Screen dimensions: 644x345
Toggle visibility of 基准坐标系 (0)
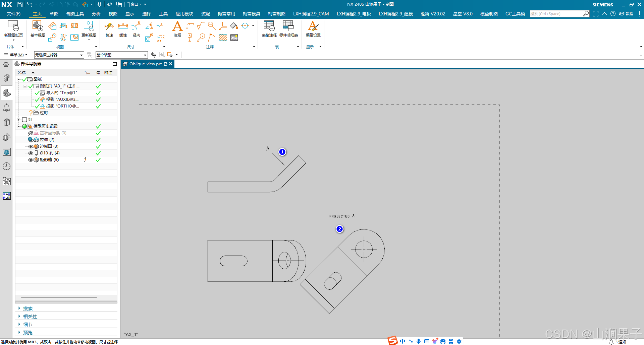(31, 133)
